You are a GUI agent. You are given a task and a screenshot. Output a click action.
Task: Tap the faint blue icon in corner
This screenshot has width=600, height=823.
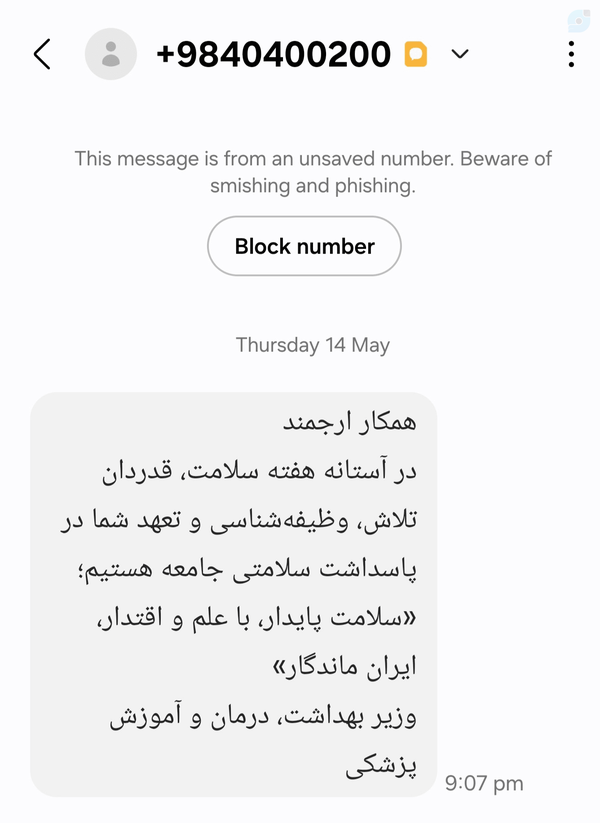(578, 21)
